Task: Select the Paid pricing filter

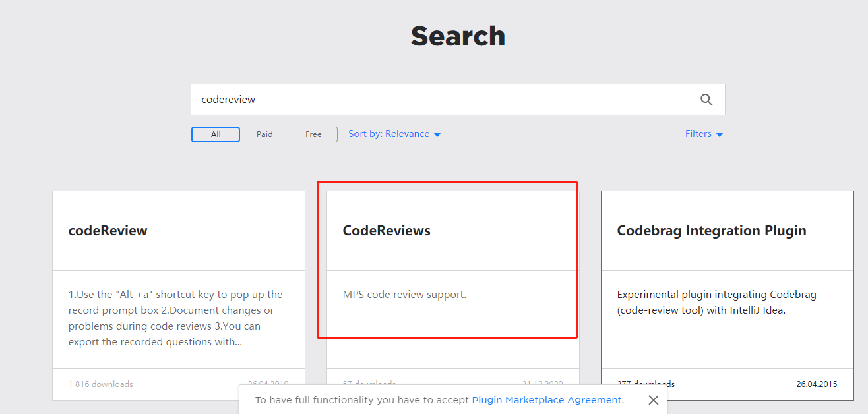Action: click(x=264, y=134)
